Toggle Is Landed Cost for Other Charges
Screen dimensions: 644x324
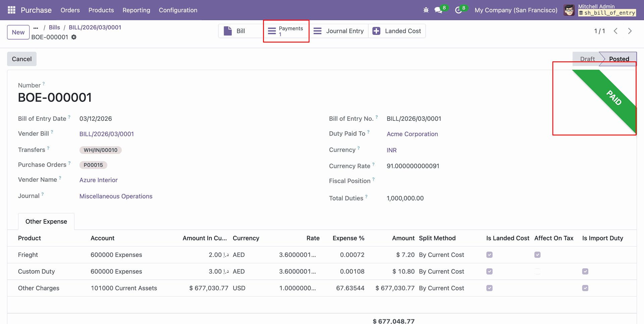489,288
